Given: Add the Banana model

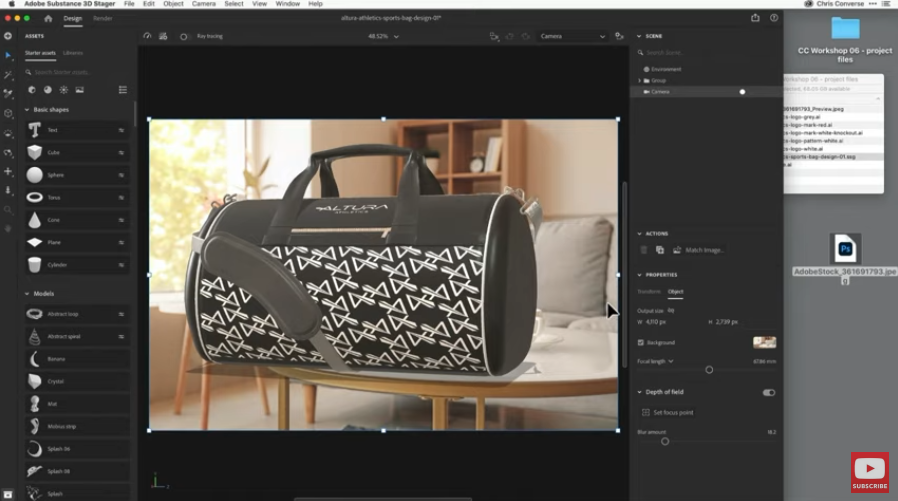Looking at the screenshot, I should click(77, 359).
